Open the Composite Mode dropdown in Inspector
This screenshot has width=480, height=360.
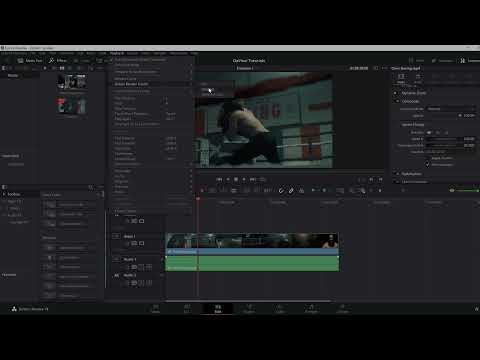tap(451, 109)
